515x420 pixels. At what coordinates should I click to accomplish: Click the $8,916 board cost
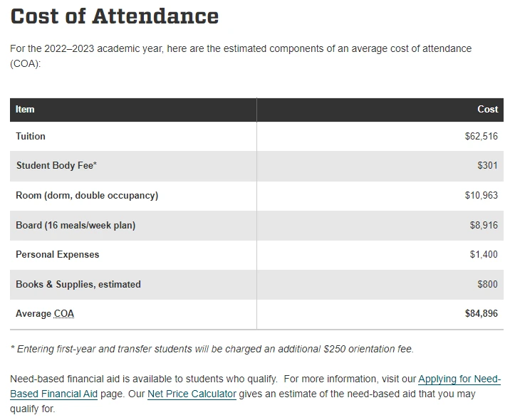coord(484,225)
